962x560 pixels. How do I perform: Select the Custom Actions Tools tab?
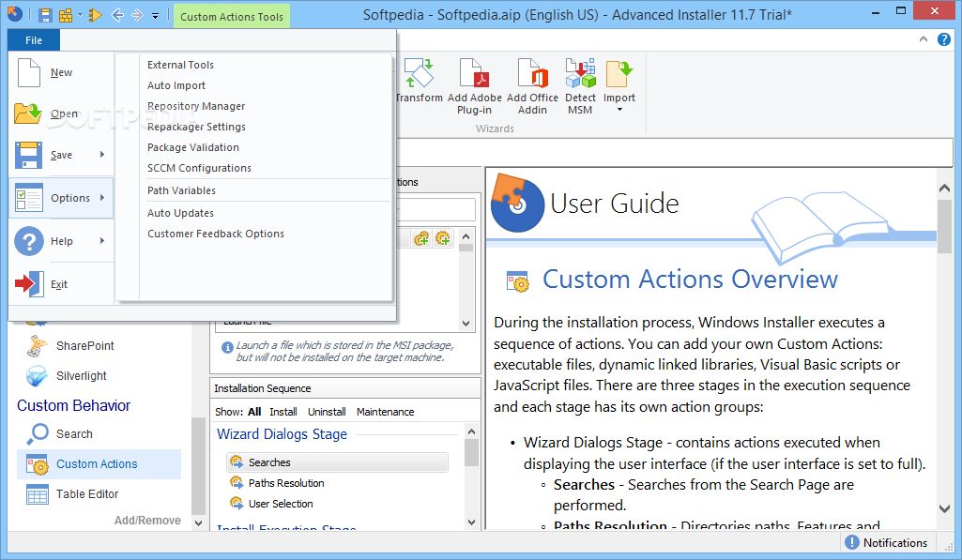click(x=232, y=17)
